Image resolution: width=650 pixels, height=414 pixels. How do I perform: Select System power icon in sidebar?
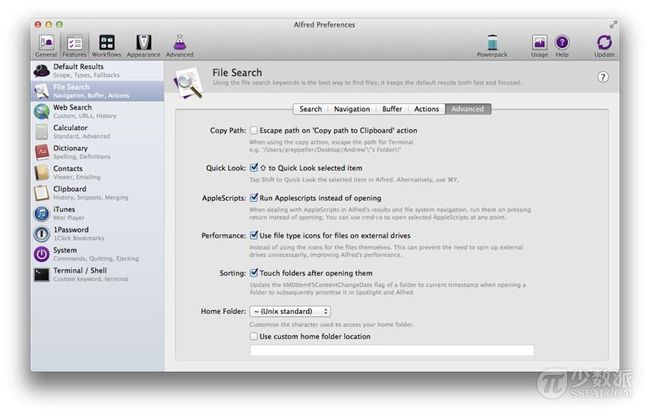pos(41,254)
